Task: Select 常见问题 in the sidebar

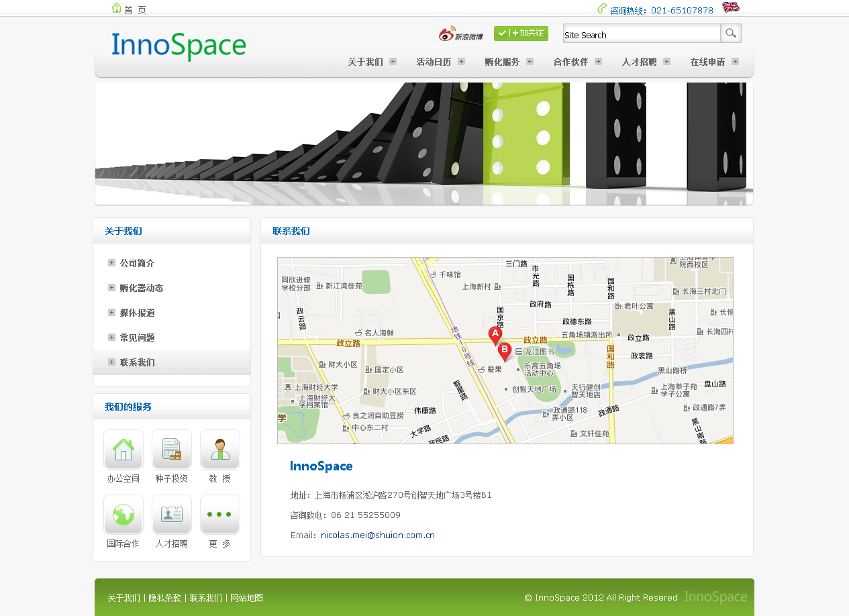Action: (137, 338)
